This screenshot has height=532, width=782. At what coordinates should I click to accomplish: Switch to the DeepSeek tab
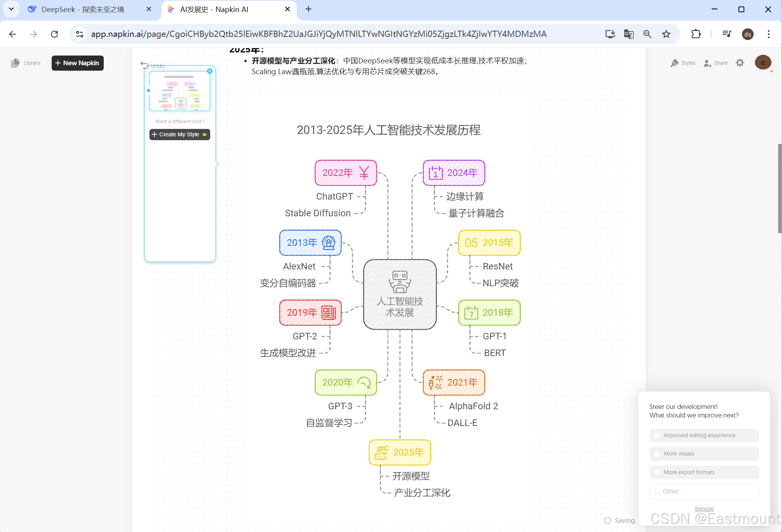83,9
